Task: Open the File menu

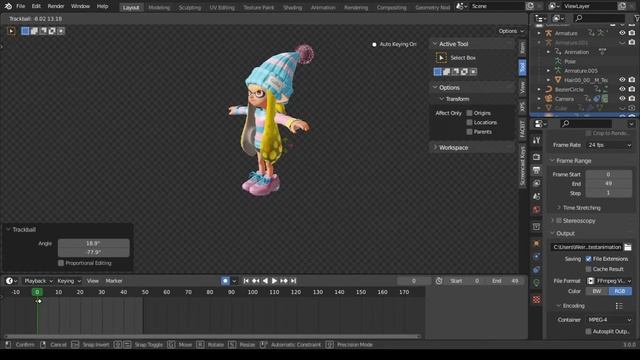Action: pos(20,6)
